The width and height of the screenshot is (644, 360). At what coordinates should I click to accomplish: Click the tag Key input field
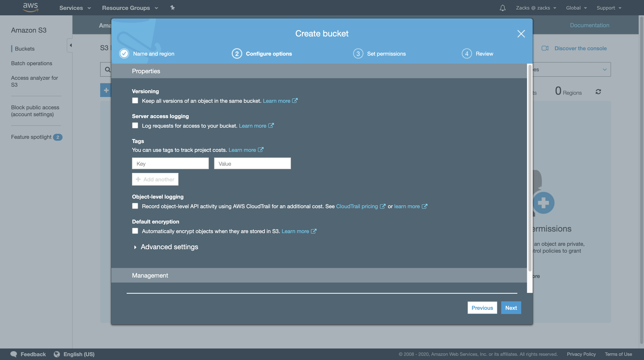pyautogui.click(x=170, y=164)
